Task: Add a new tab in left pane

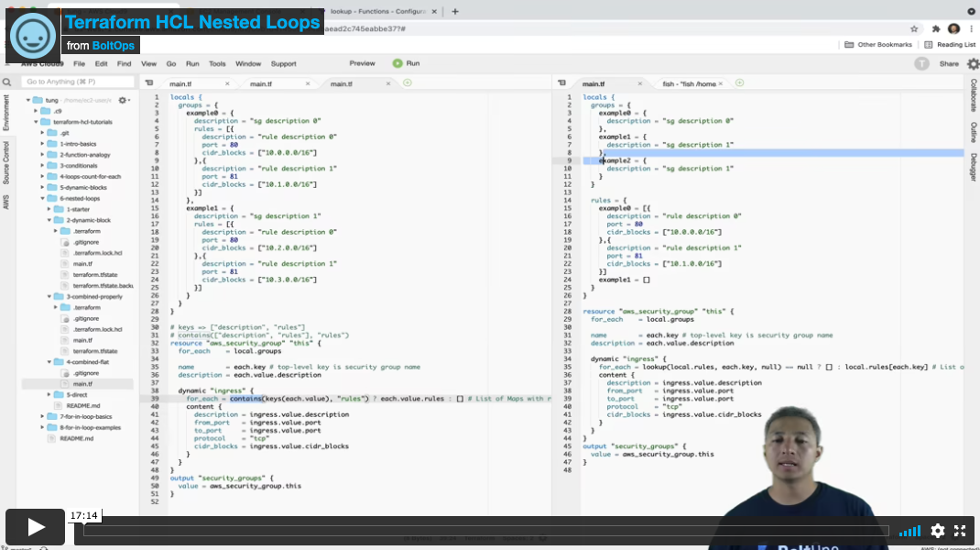Action: [408, 82]
